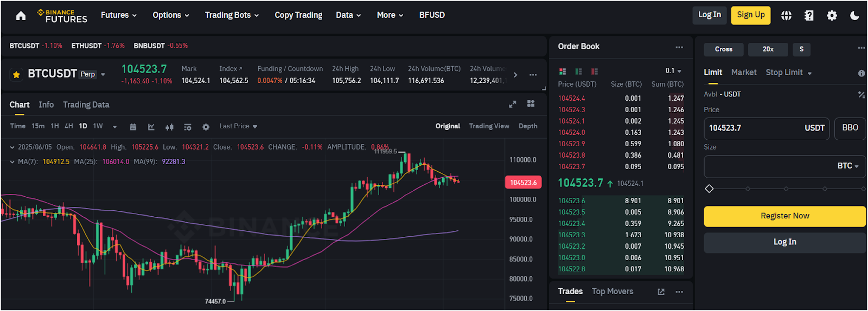Open Copy Trading page
The height and width of the screenshot is (311, 868).
point(298,15)
